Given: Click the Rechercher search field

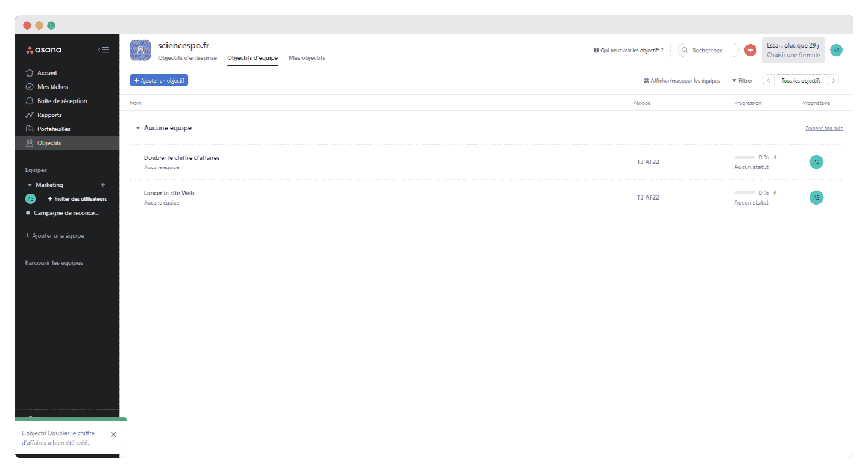Looking at the screenshot, I should coord(708,51).
